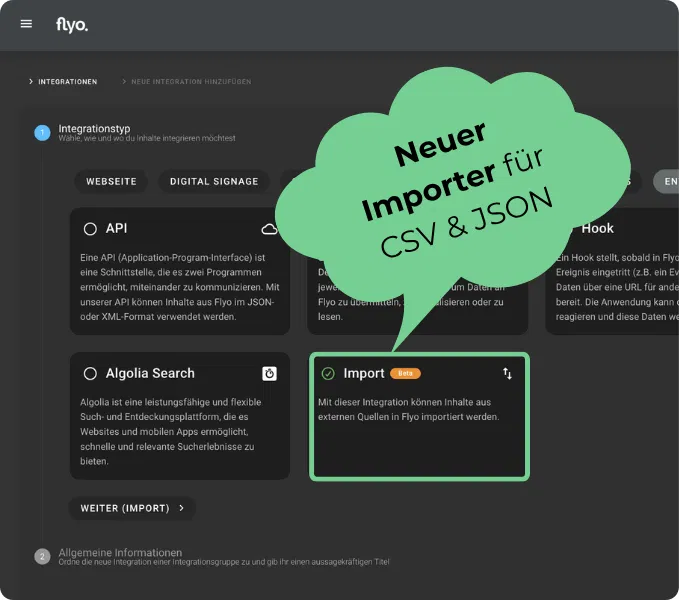
Task: Click the Integrationstyp step heading
Action: [94, 129]
